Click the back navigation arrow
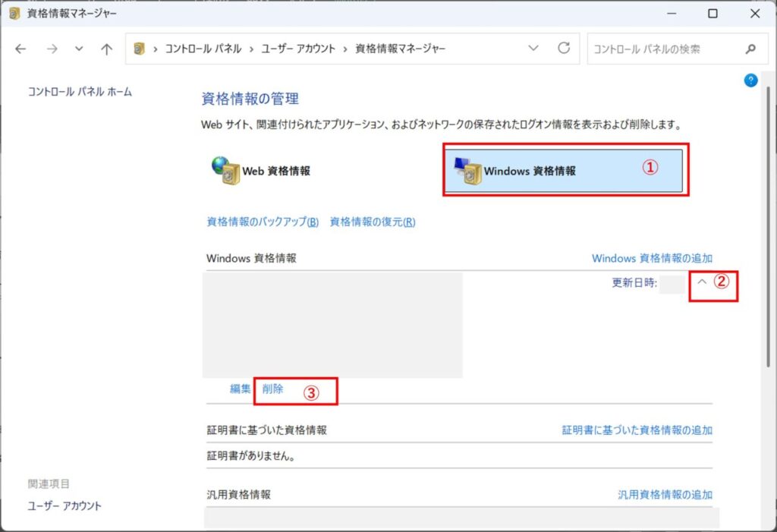The width and height of the screenshot is (777, 532). coord(20,48)
